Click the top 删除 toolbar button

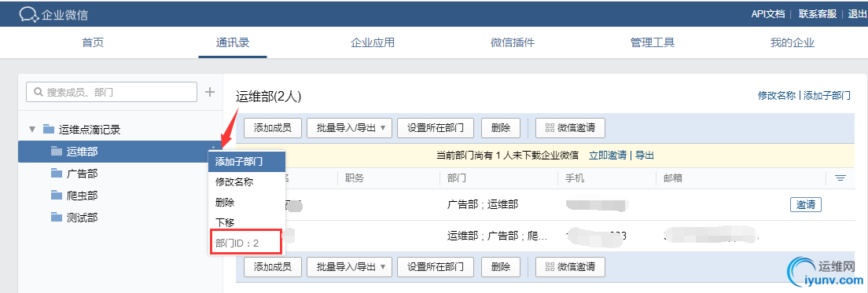point(501,128)
